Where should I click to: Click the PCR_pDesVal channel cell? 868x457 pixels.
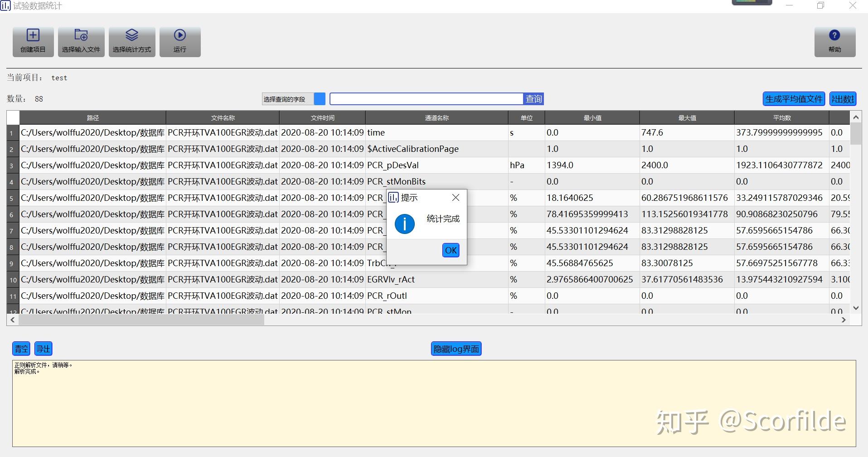[437, 165]
